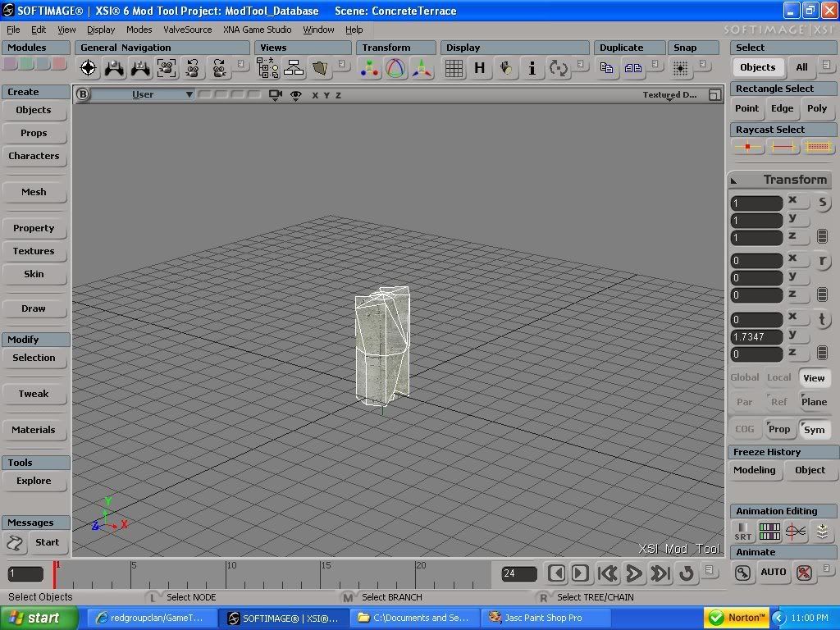Toggle the viewport eye visibility icon
Image resolution: width=840 pixels, height=630 pixels.
point(295,95)
